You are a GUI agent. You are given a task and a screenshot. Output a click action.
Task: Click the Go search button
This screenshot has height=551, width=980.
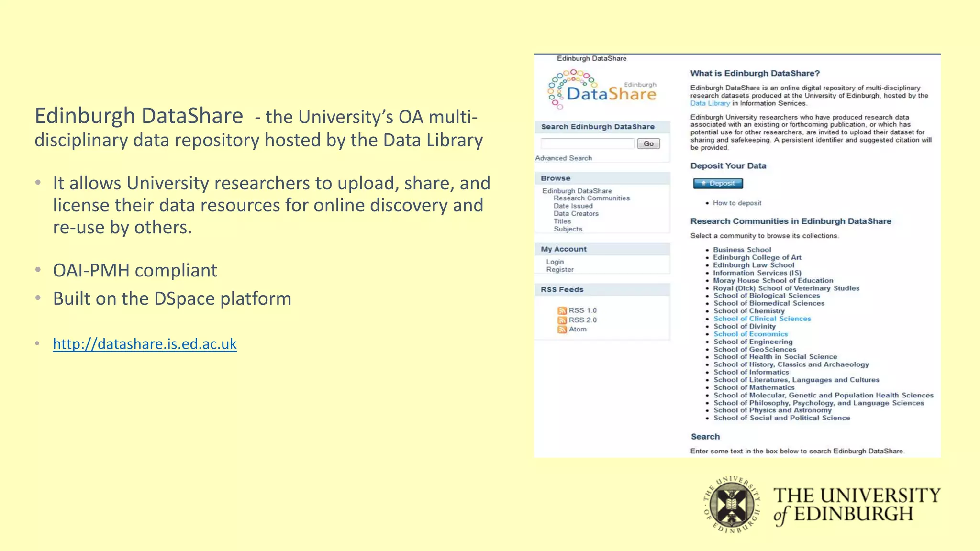[x=648, y=143]
